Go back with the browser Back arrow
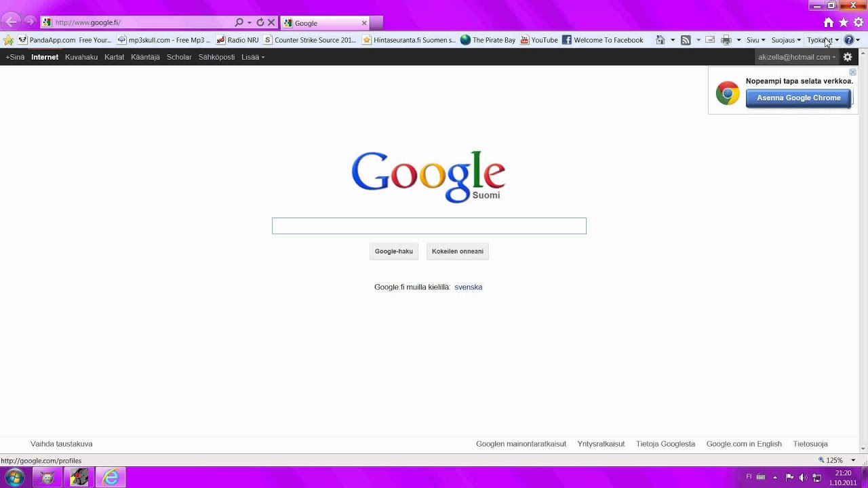Screen dimensions: 868x488 click(x=12, y=22)
